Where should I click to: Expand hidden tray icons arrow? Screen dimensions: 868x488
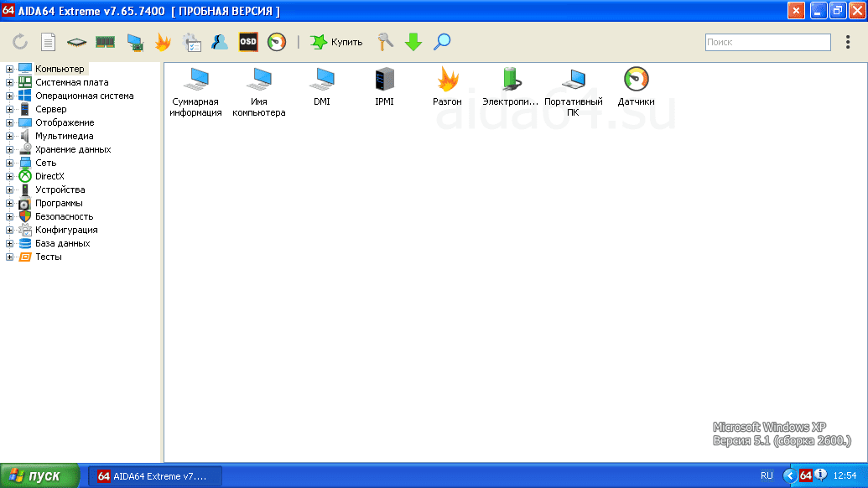[x=790, y=475]
